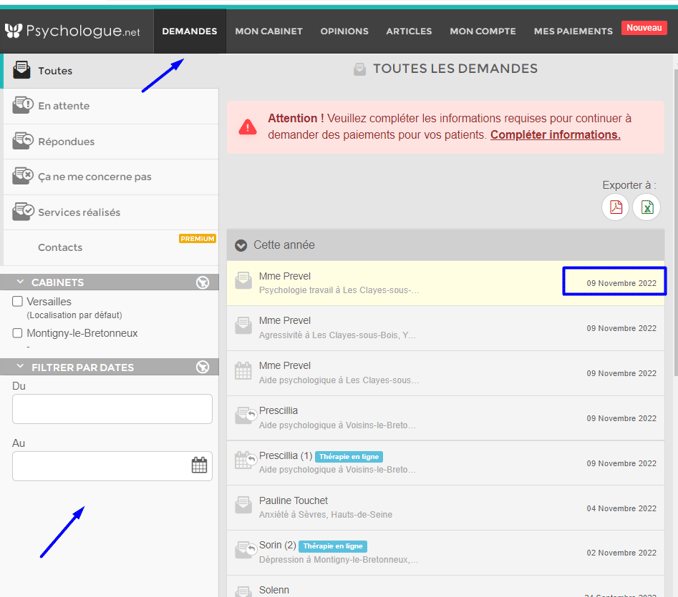Click the CABINETS globe icon
Viewport: 678px width, 597px height.
pyautogui.click(x=202, y=282)
